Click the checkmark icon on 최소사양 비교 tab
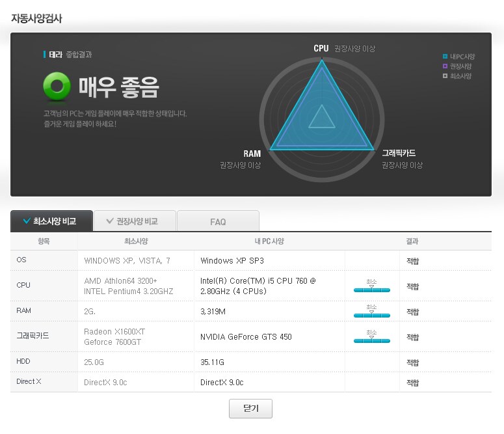 click(x=27, y=221)
